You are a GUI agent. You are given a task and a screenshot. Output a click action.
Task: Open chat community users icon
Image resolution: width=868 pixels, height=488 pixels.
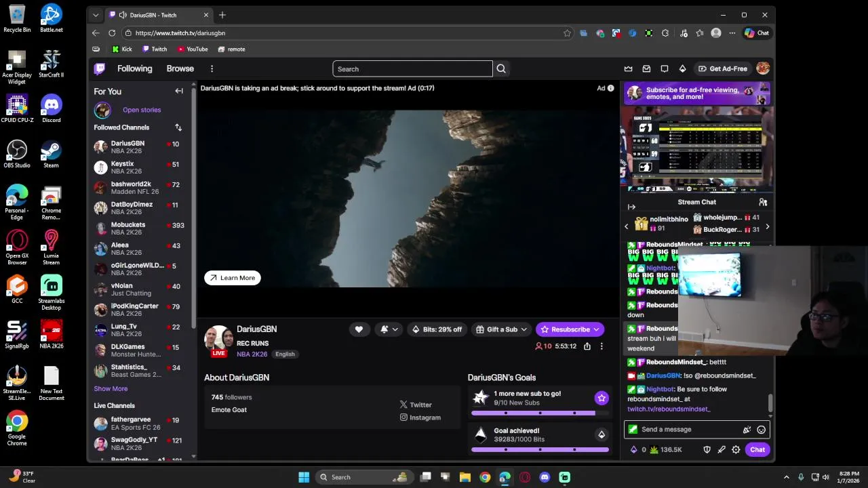click(763, 202)
